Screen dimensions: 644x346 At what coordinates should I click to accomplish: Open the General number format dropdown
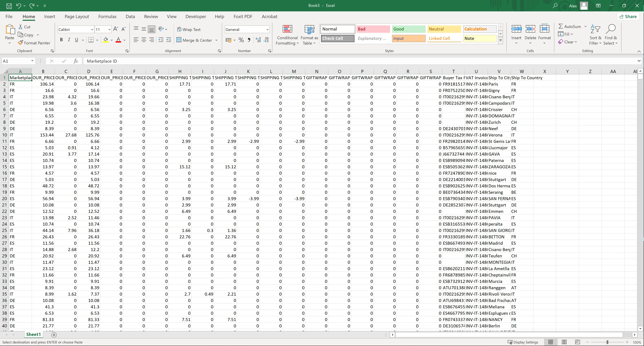click(267, 29)
